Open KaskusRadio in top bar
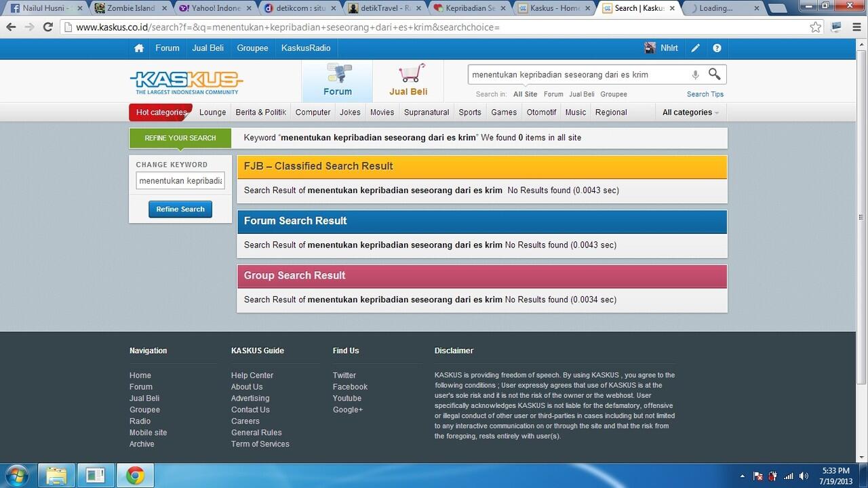The image size is (868, 488). coord(306,48)
